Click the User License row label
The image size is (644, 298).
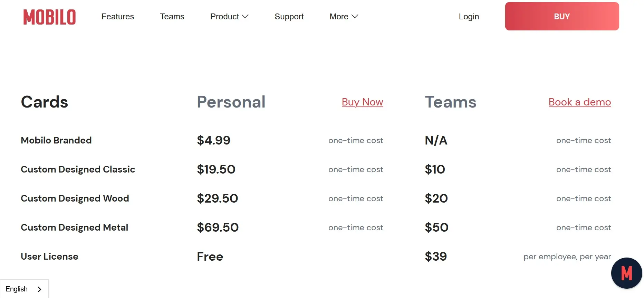(x=49, y=257)
